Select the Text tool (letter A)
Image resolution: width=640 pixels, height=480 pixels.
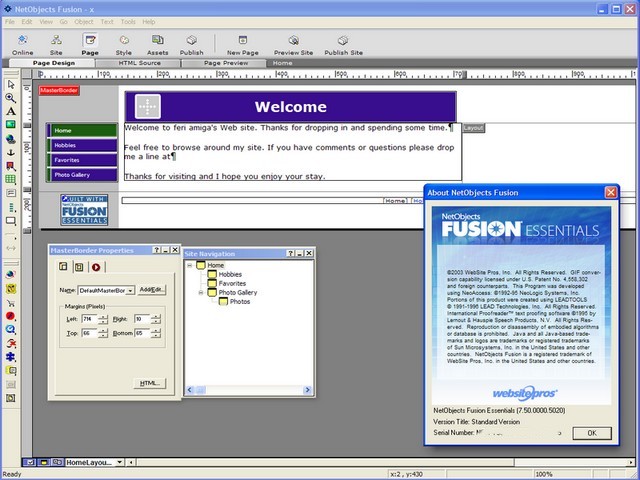(x=11, y=111)
